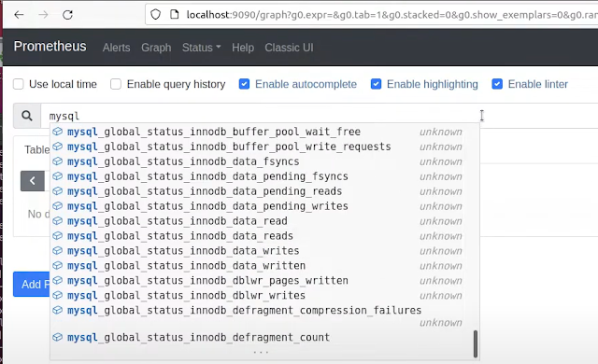598x364 pixels.
Task: Click metric icon for innodb_defragment_count
Action: pyautogui.click(x=58, y=337)
